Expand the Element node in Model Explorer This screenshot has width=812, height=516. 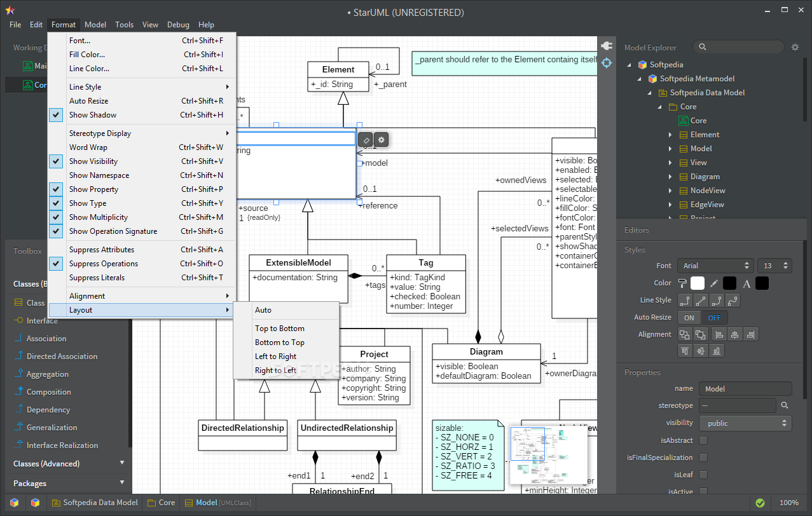click(x=670, y=135)
